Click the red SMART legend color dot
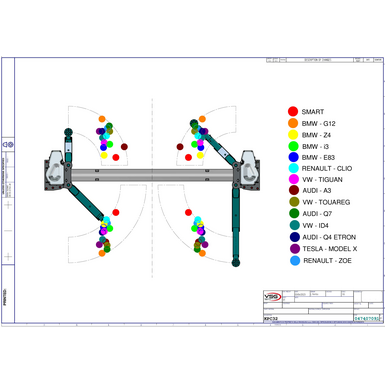 pyautogui.click(x=293, y=111)
